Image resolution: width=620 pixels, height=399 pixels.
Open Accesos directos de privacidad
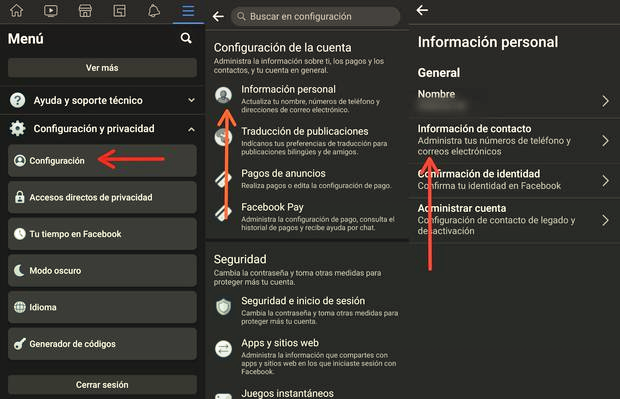(102, 197)
